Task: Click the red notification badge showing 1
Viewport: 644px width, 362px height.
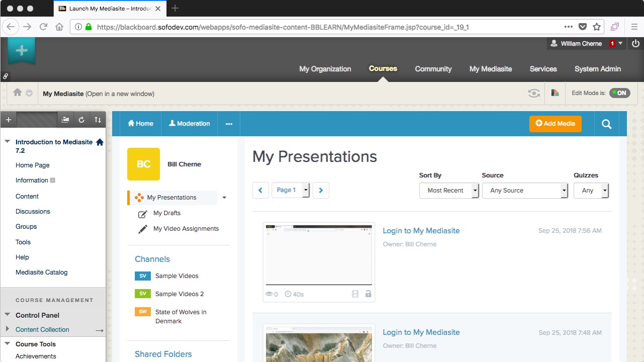Action: point(612,44)
